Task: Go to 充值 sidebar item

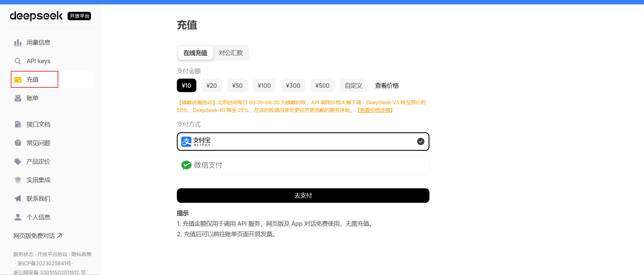Action: [51, 80]
